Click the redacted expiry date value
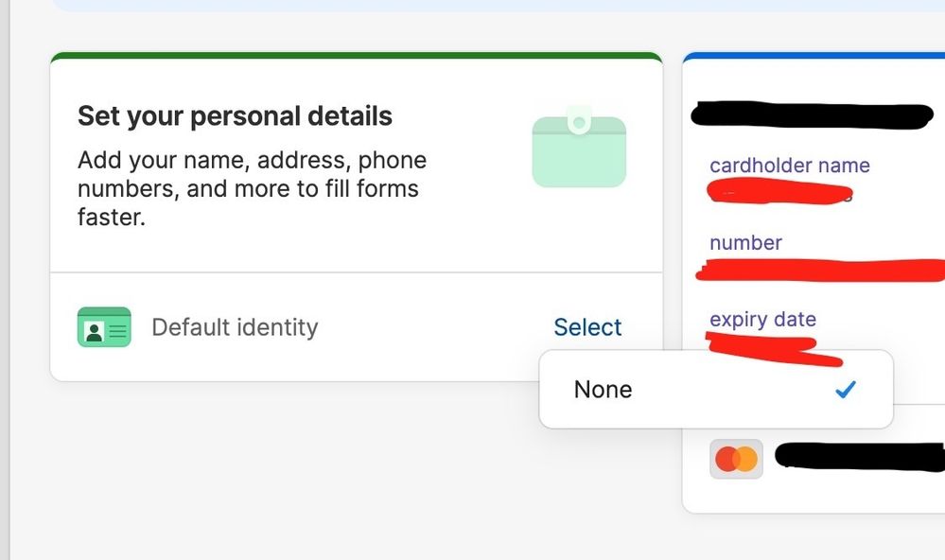 pyautogui.click(x=774, y=350)
